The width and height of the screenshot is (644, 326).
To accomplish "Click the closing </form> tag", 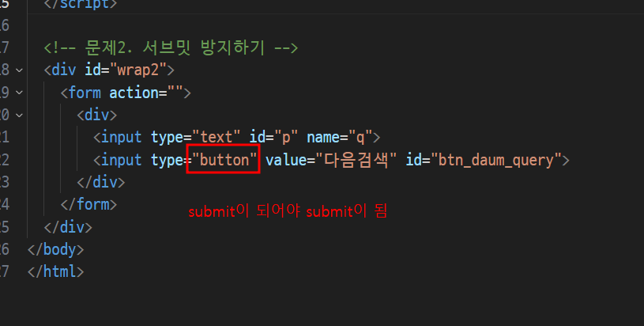I will click(x=89, y=204).
